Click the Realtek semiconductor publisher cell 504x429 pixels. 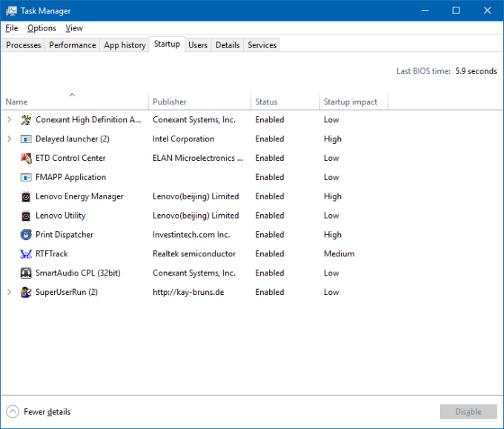pos(194,254)
